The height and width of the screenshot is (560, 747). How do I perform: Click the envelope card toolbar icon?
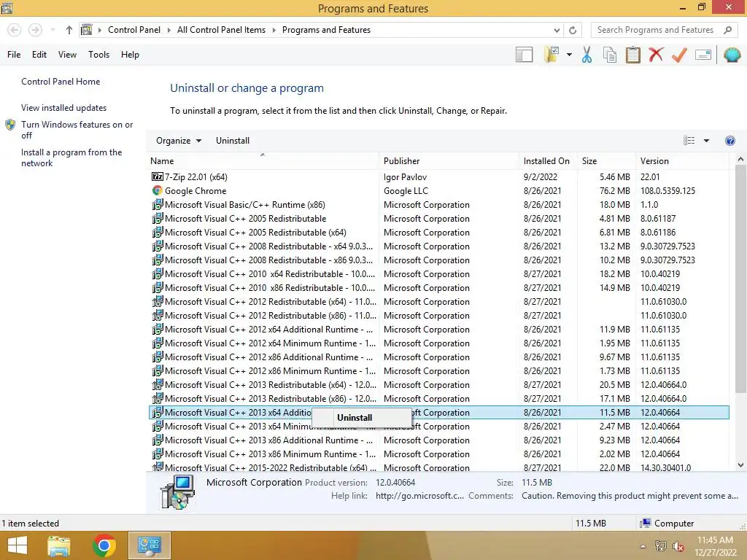pos(703,55)
